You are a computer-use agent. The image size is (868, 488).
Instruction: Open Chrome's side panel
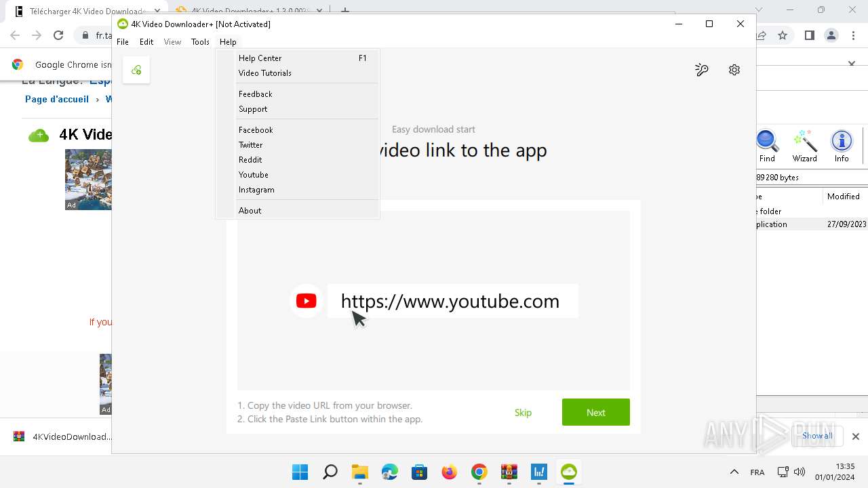(809, 35)
